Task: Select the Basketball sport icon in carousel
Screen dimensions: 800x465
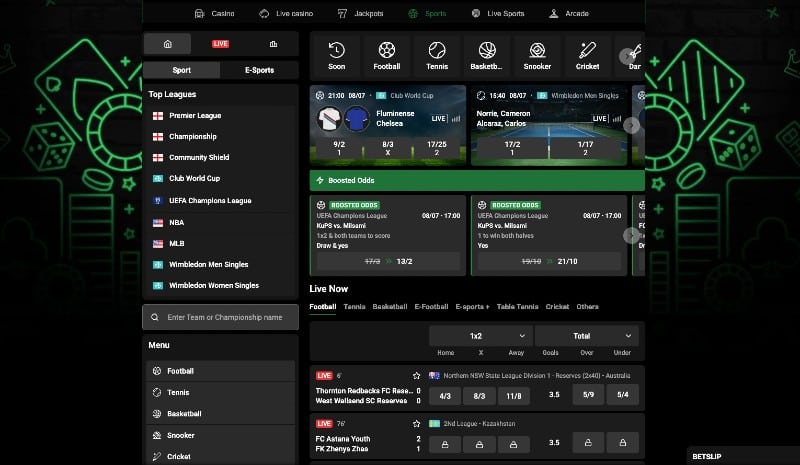Action: click(x=487, y=56)
